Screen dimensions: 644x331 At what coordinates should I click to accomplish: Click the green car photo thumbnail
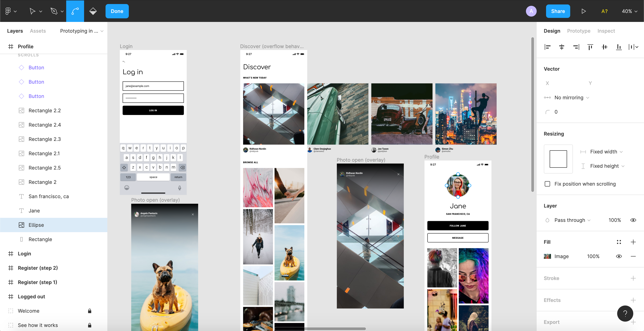click(x=337, y=114)
